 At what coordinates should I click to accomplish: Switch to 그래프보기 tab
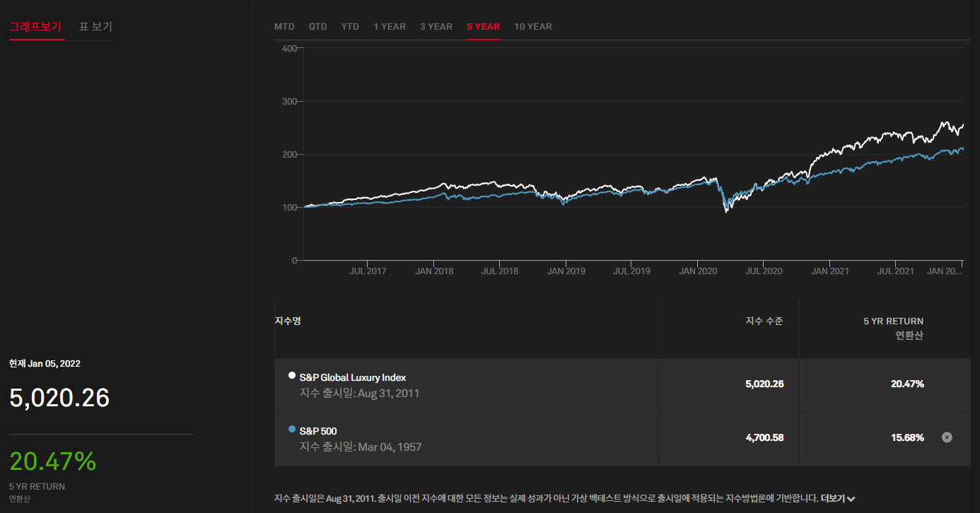coord(35,27)
